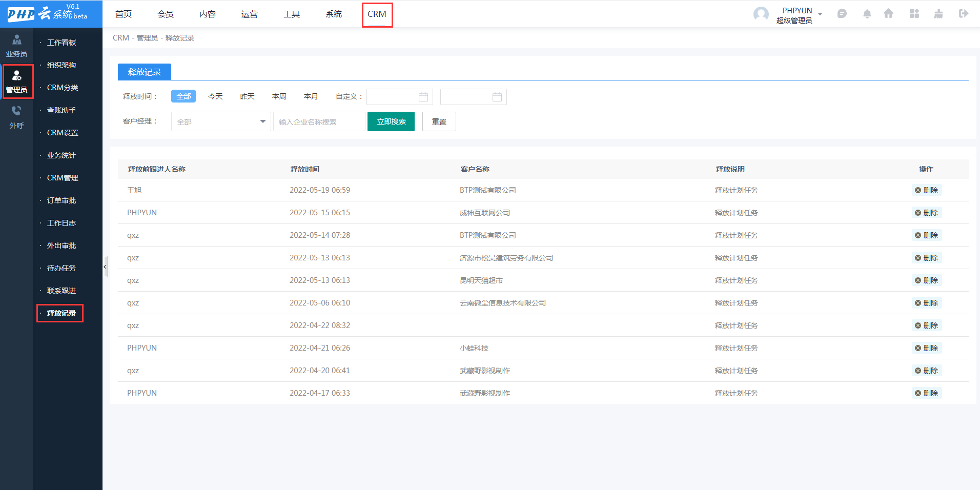Open CRM分类 in the sidebar

[63, 88]
